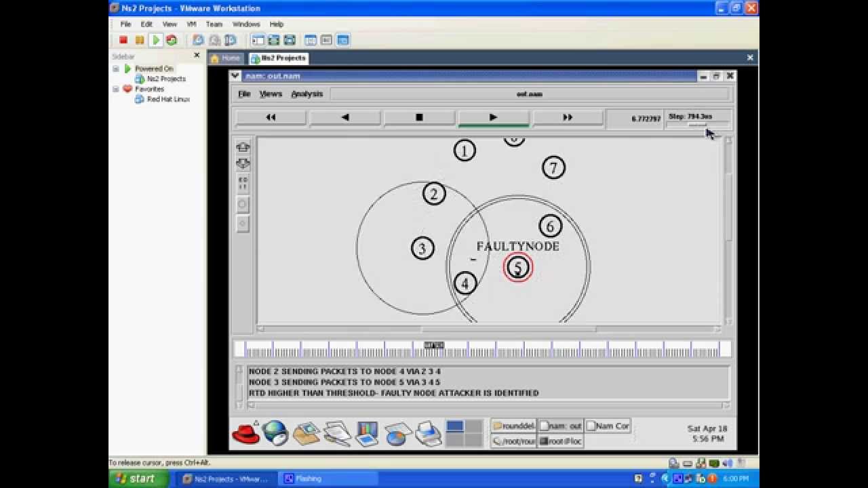Click the VMware reset icon
Viewport: 868px width, 488px height.
[x=172, y=40]
